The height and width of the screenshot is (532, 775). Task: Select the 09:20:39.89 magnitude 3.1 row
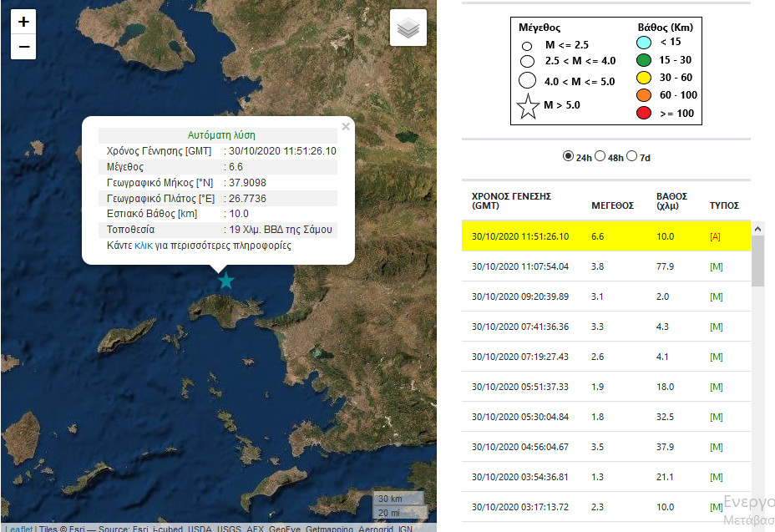click(605, 296)
